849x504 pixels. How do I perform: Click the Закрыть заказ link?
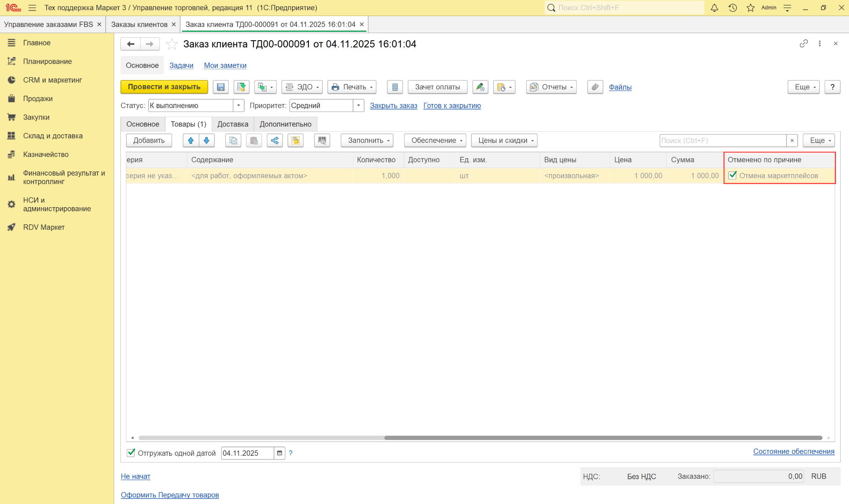(x=393, y=106)
